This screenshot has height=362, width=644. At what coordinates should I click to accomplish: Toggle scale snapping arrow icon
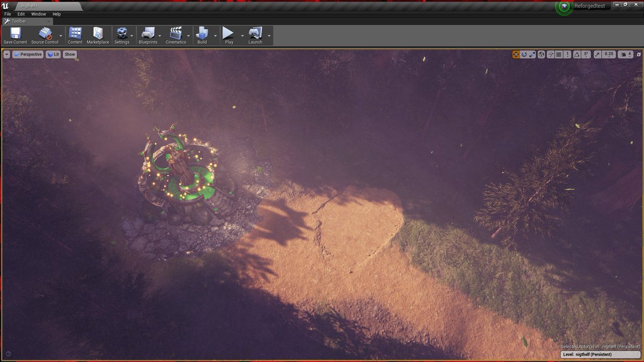click(597, 54)
